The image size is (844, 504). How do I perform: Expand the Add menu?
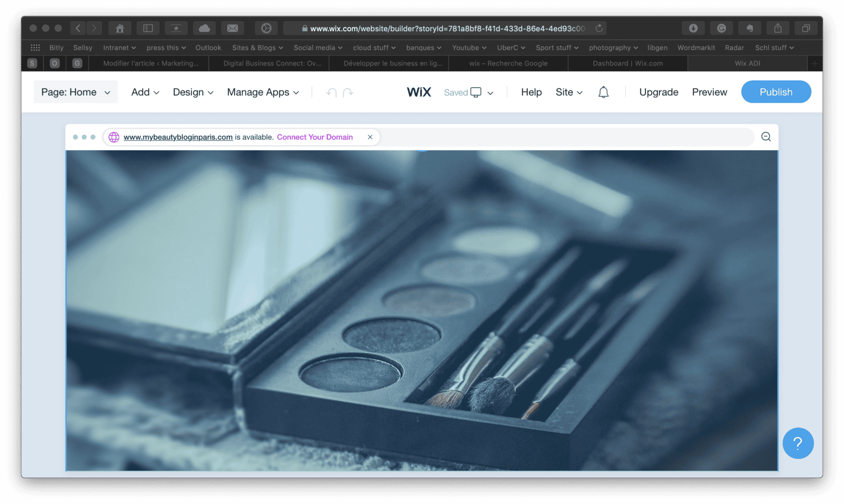point(145,92)
